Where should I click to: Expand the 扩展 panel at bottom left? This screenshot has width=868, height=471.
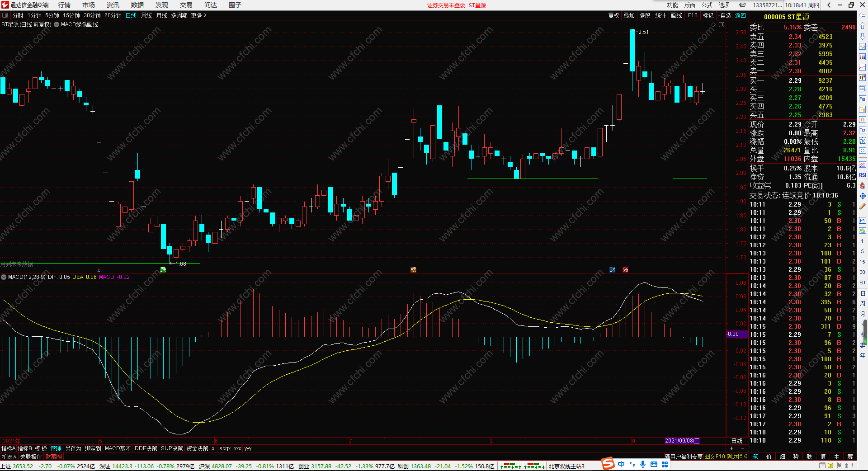(x=9, y=457)
